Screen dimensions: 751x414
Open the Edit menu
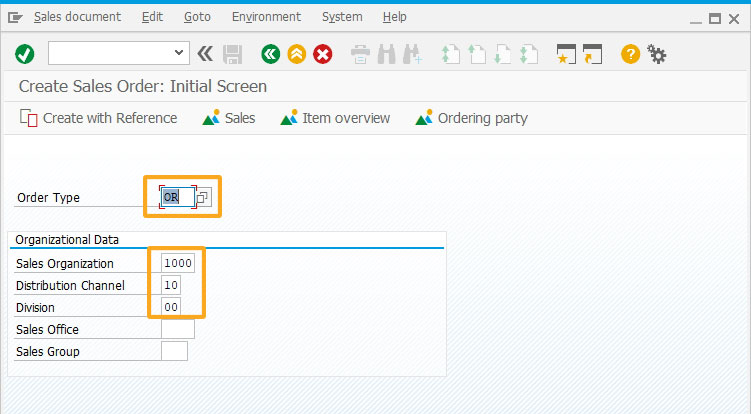tap(152, 17)
